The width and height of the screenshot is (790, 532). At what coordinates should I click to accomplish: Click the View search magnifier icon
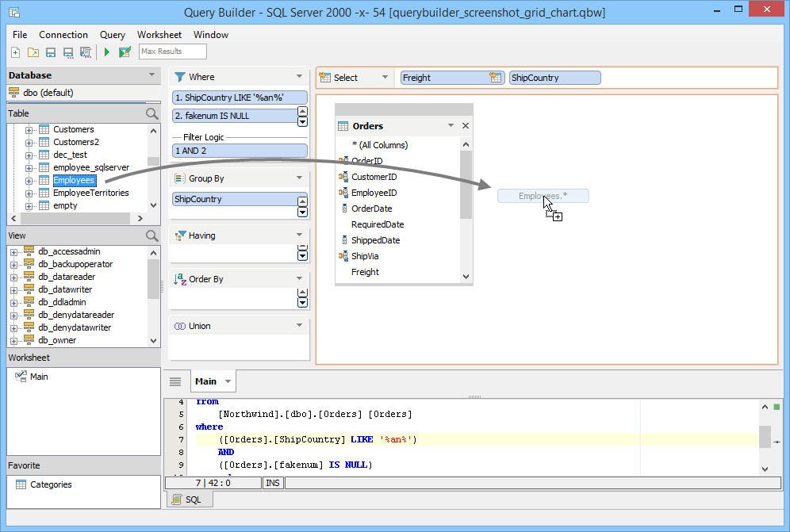(x=151, y=235)
